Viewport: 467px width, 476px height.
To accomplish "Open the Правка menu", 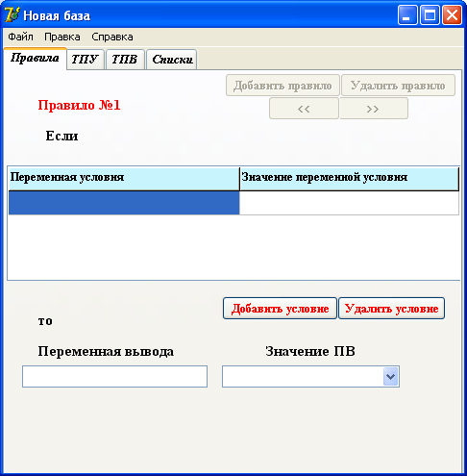I will 62,38.
